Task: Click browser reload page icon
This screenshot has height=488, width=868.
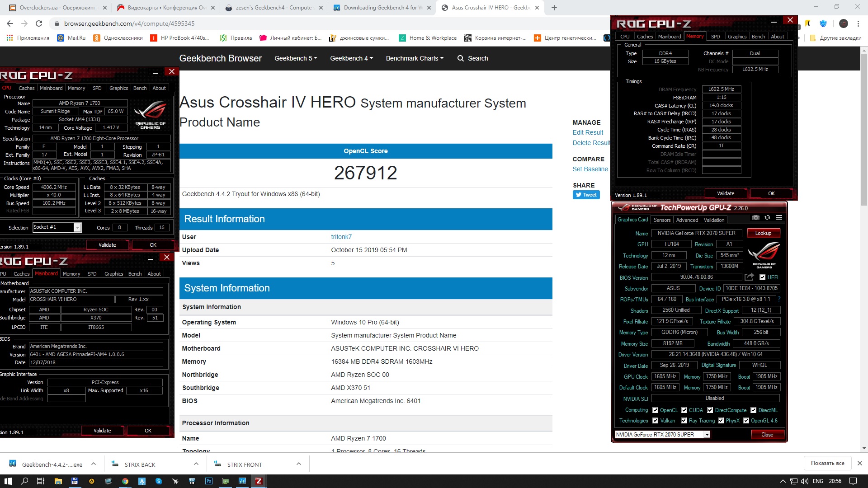Action: tap(39, 23)
